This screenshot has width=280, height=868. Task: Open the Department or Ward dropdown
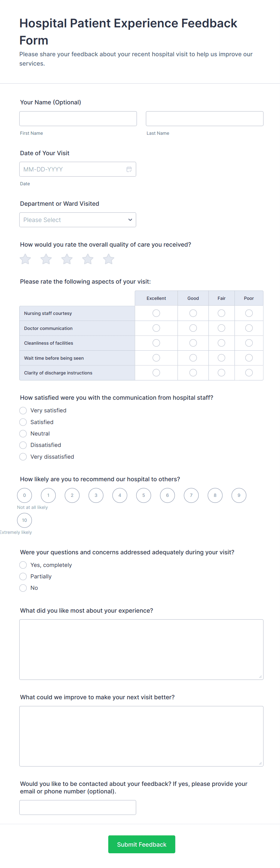pos(78,220)
